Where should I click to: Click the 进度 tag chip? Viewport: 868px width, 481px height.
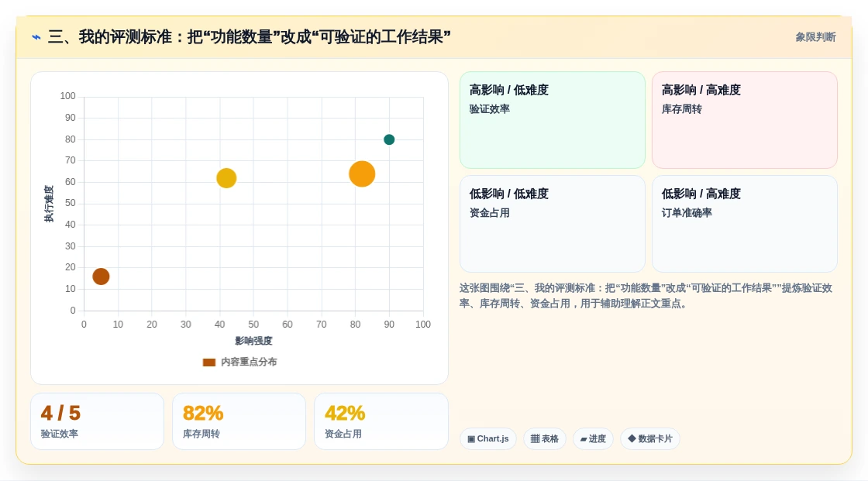(593, 439)
